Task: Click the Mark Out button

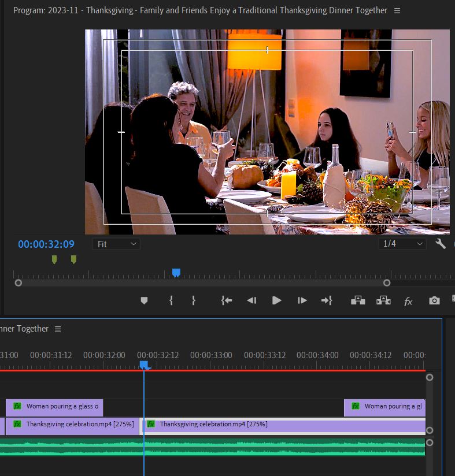Action: (x=194, y=300)
